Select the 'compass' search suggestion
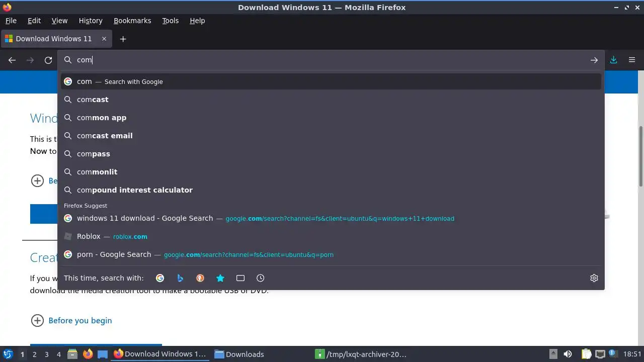Viewport: 644px width, 362px height. pos(331,154)
